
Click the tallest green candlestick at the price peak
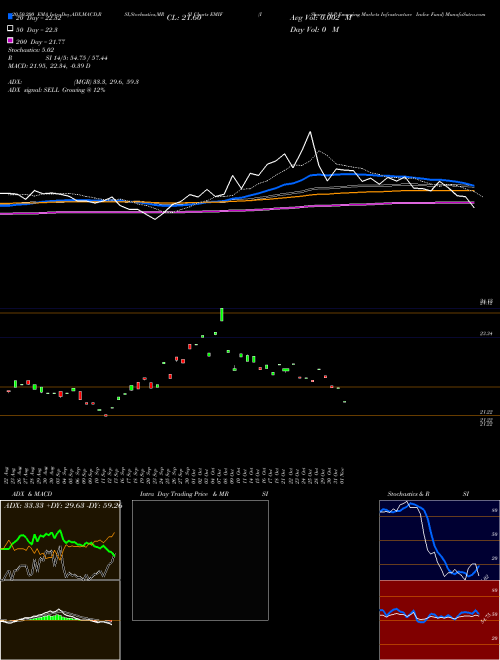pyautogui.click(x=222, y=314)
